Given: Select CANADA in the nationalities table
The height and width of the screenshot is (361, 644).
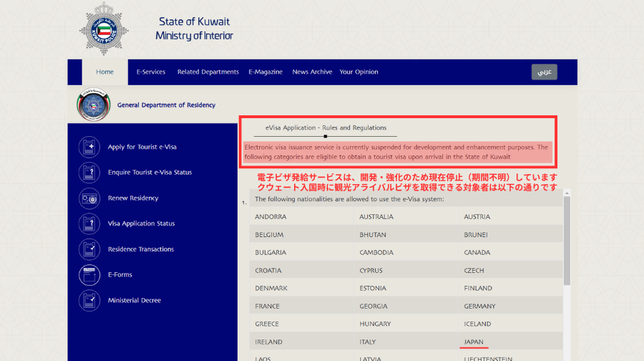Looking at the screenshot, I should tap(477, 252).
